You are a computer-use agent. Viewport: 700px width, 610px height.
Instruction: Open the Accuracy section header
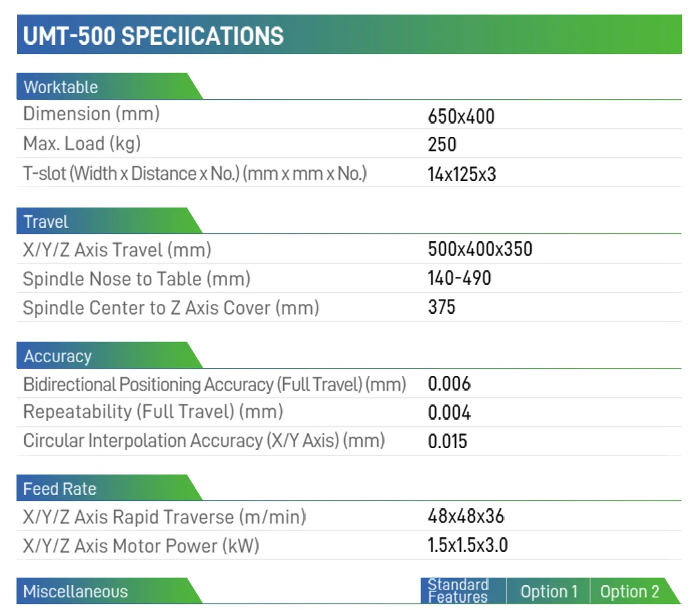57,357
